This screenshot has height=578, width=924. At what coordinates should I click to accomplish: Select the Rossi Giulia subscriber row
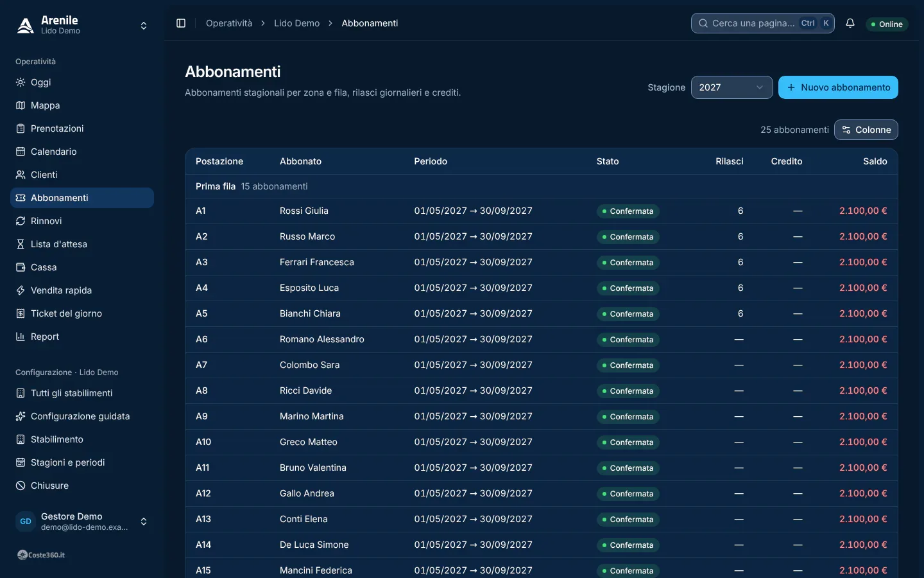point(541,211)
